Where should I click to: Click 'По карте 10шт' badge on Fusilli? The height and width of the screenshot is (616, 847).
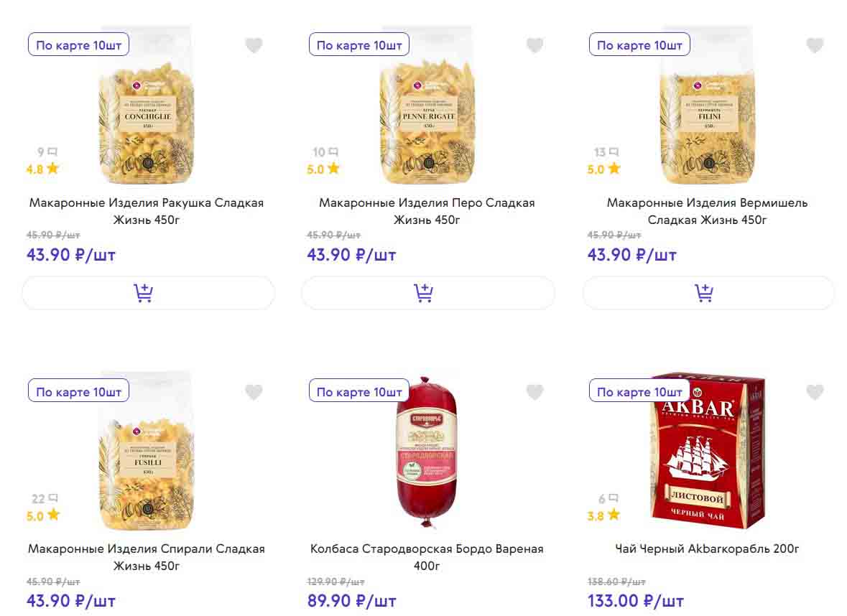click(78, 392)
